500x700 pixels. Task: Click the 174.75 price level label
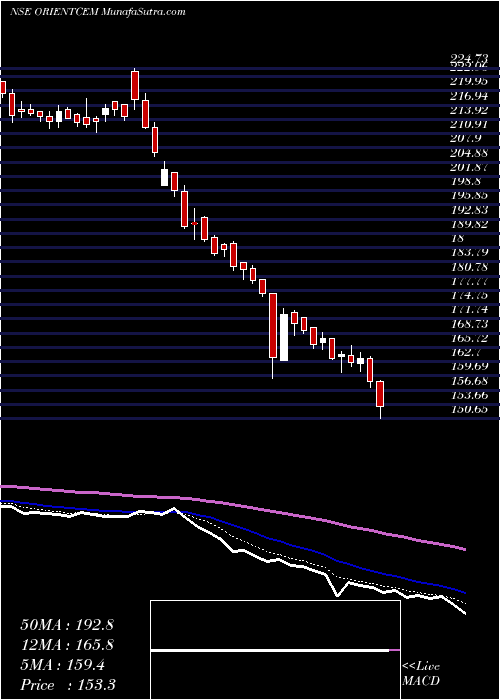coord(468,296)
